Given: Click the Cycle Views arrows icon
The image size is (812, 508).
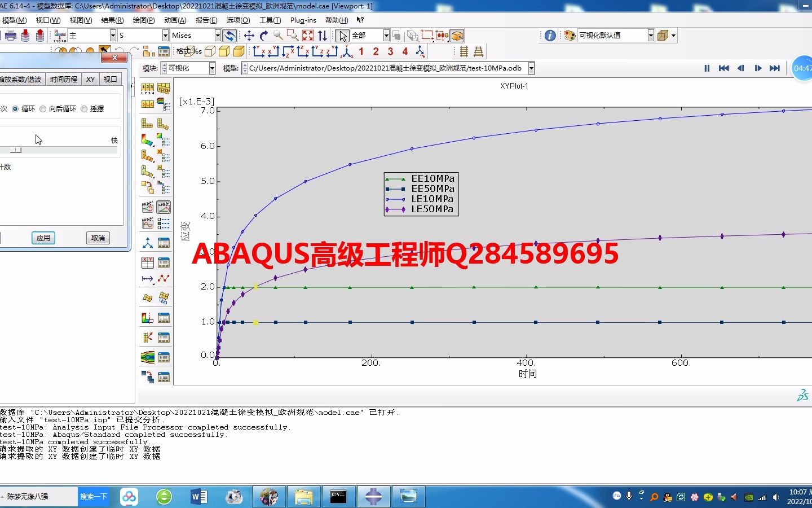Looking at the screenshot, I should 323,36.
